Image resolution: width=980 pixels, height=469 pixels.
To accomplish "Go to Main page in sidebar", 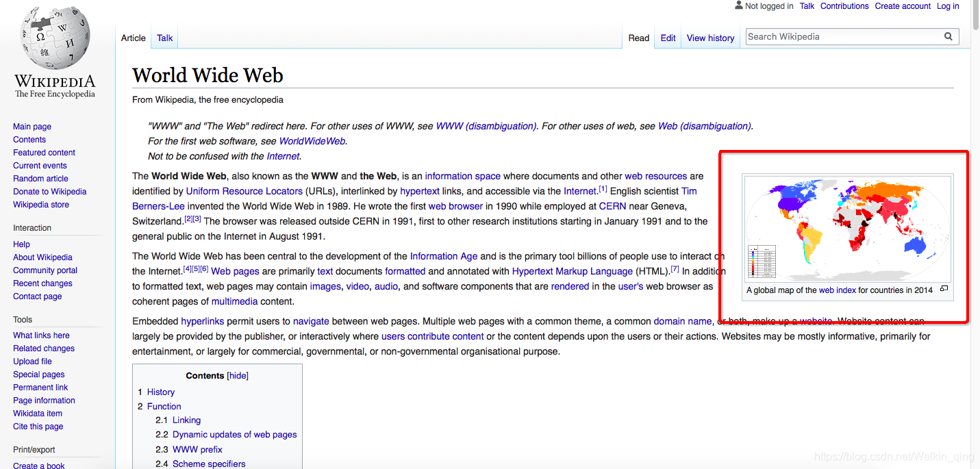I will pos(32,127).
